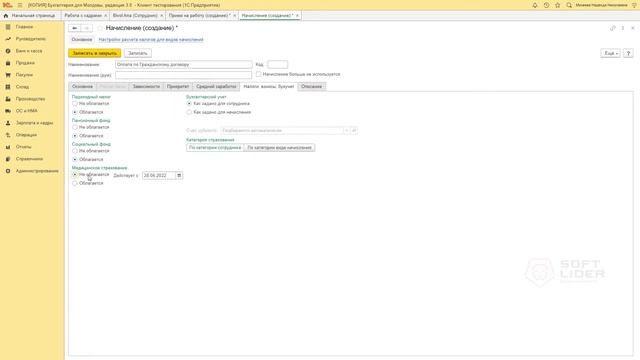Switch to the Основное form tab
Viewport: 640px width, 360px height.
point(82,87)
